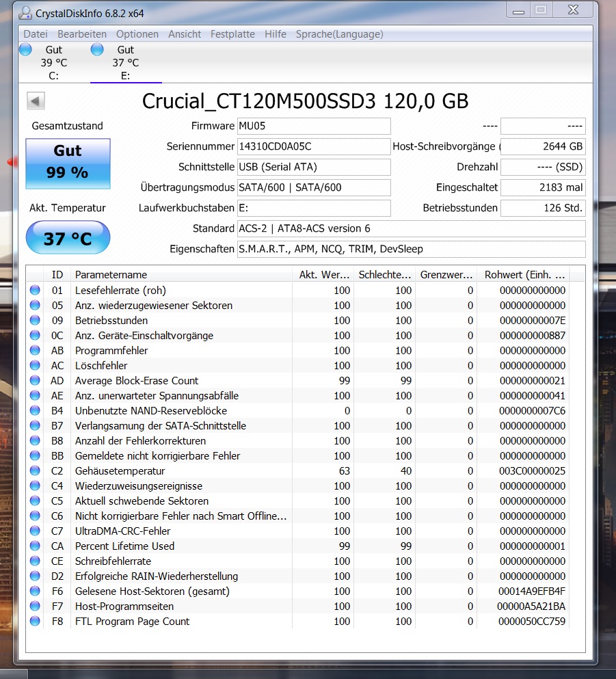This screenshot has width=616, height=679.
Task: Click the 37 °C temperature button
Action: pos(68,238)
